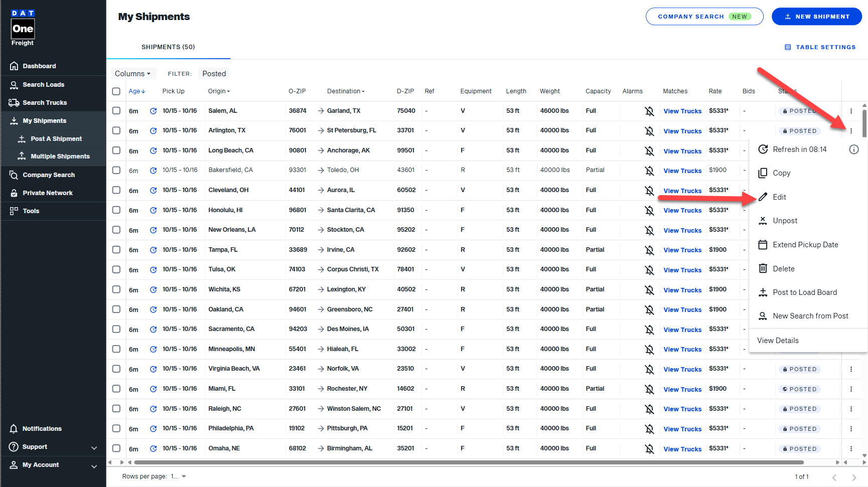Screen dimensions: 868x487
Task: Click the alarm bell icon for Salem, AL row
Action: 649,111
